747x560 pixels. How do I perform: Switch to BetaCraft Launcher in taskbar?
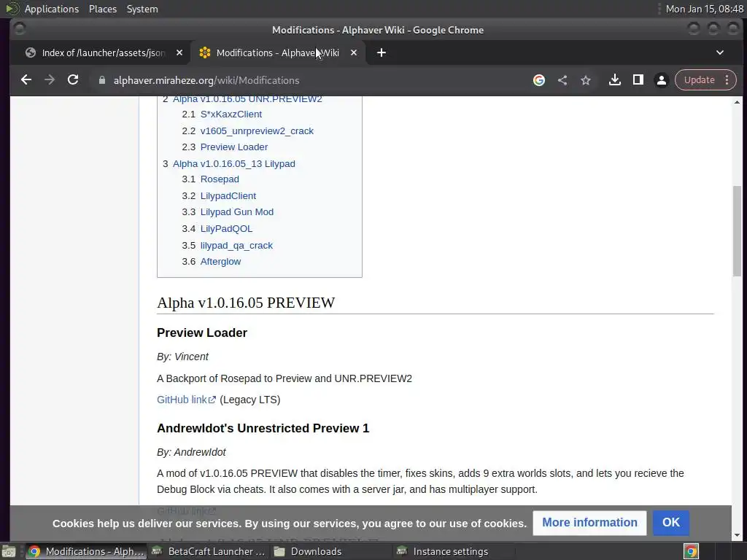(x=209, y=551)
